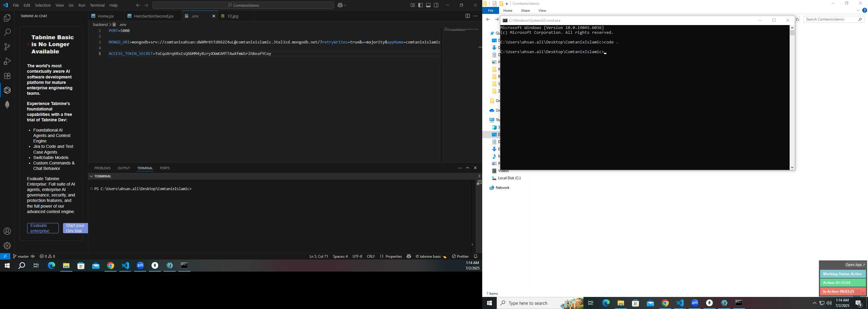Open Search view in VS Code activity bar
The height and width of the screenshot is (309, 868).
(7, 32)
